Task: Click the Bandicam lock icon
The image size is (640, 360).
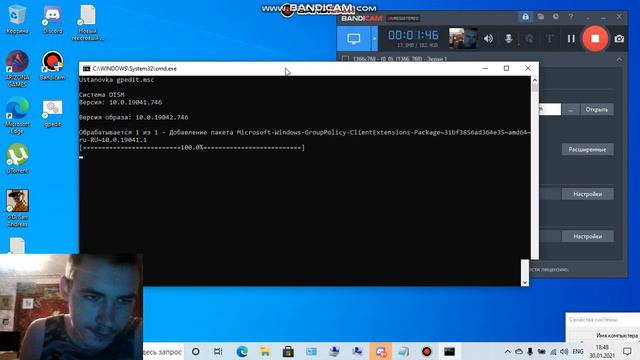Action: point(525,17)
